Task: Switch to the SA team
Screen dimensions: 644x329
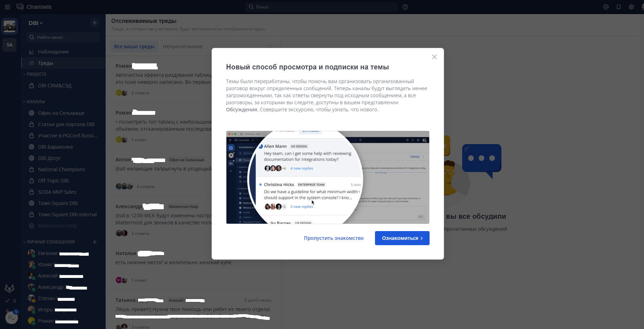Action: tap(10, 45)
